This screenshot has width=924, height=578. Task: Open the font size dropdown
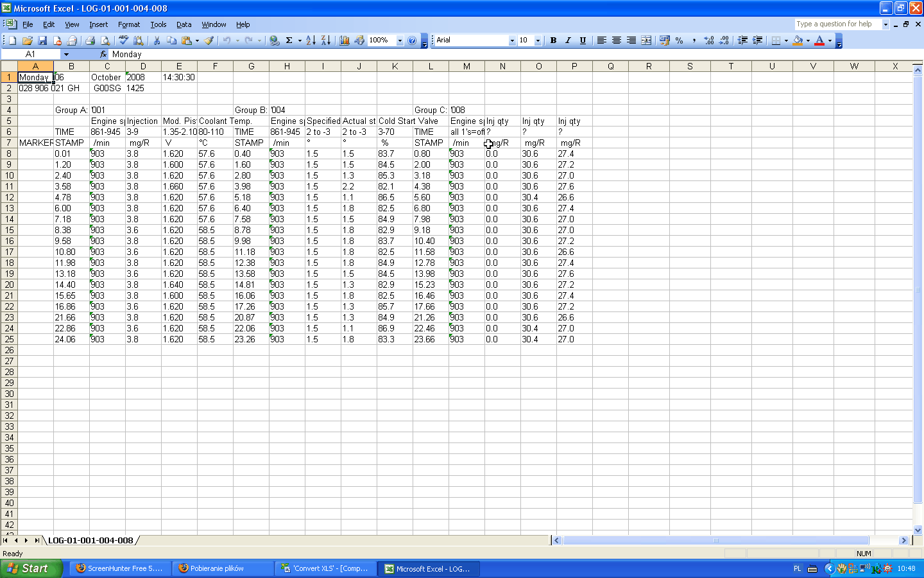click(538, 40)
